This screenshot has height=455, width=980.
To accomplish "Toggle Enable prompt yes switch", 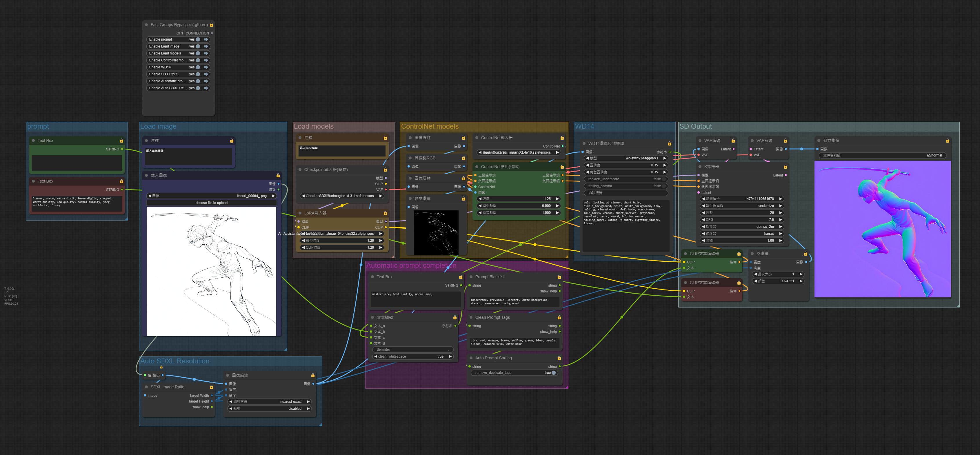I will tap(198, 40).
